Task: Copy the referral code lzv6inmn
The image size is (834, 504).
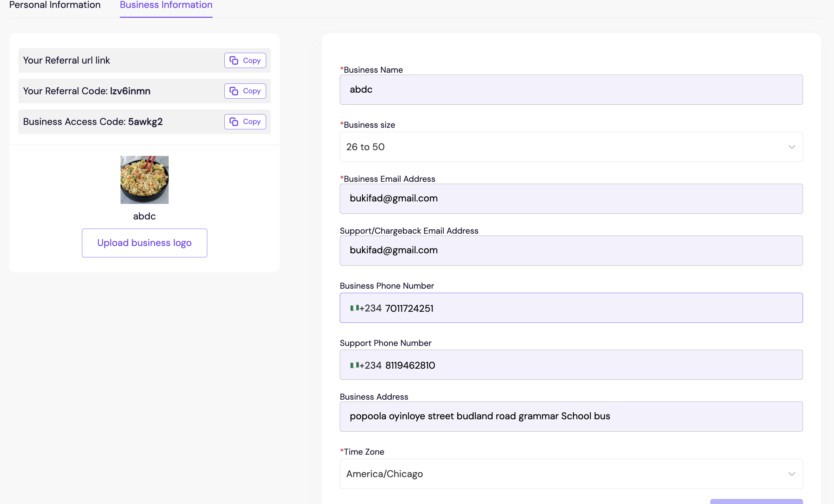Action: pos(245,91)
